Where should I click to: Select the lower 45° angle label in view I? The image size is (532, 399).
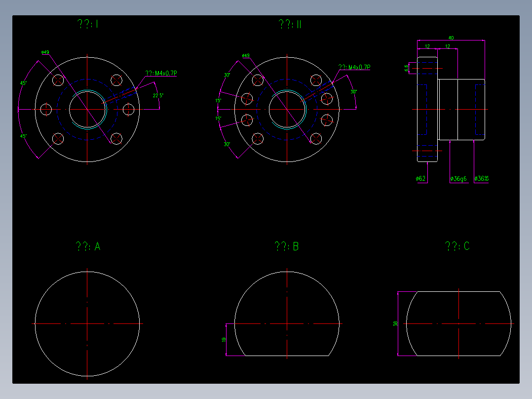(x=23, y=136)
